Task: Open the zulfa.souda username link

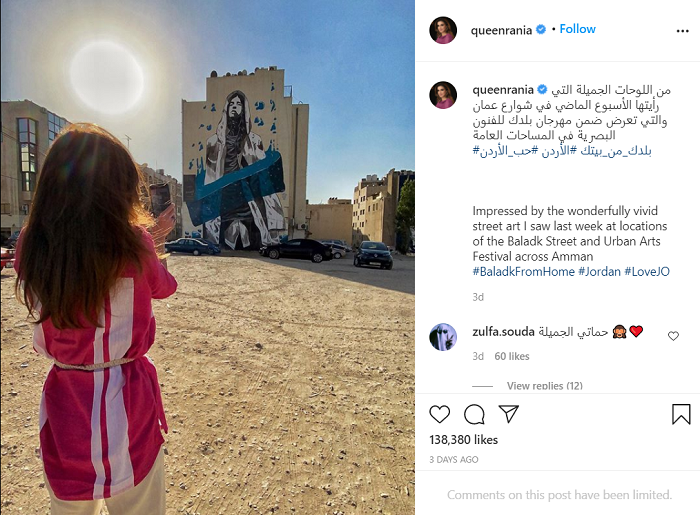Action: (x=503, y=332)
